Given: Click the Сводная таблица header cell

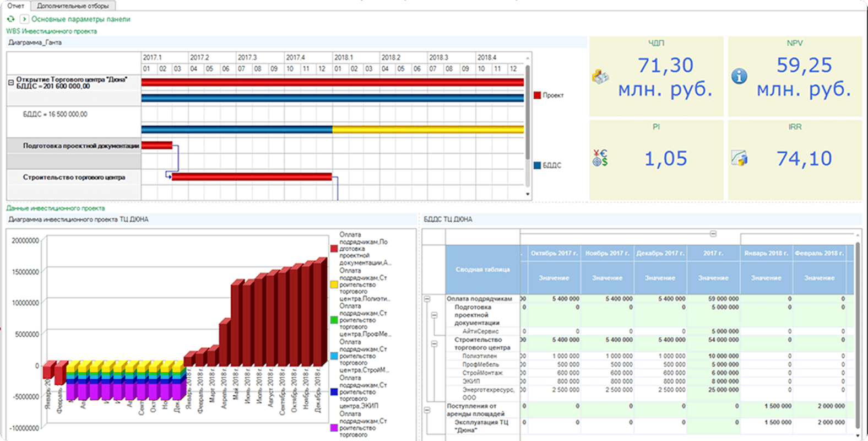Looking at the screenshot, I should click(482, 270).
